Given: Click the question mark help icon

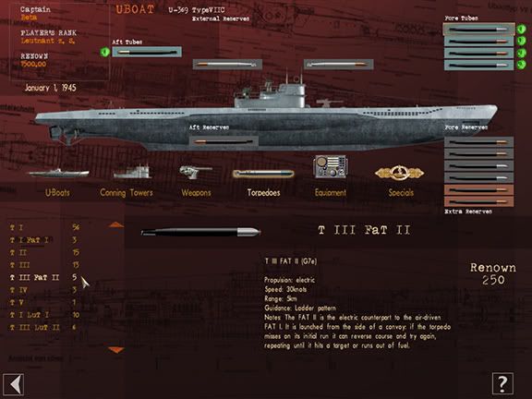Looking at the screenshot, I should [502, 383].
